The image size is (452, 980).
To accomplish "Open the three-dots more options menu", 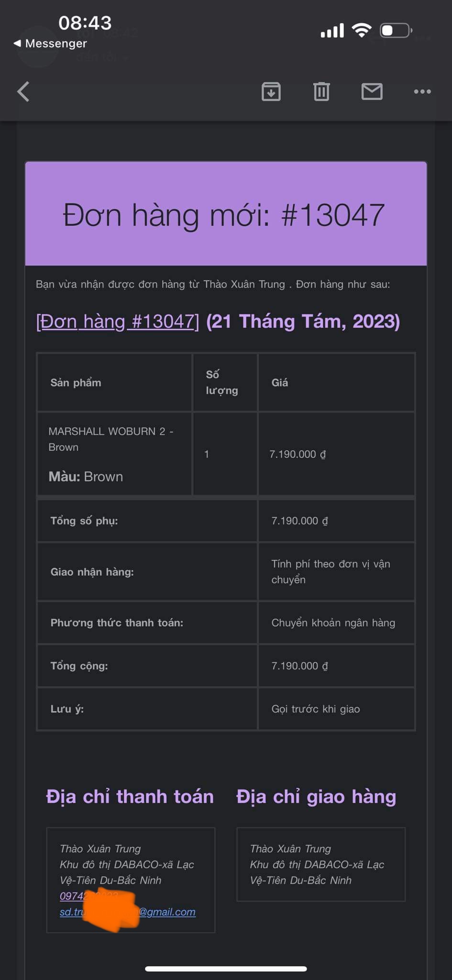I will [422, 91].
